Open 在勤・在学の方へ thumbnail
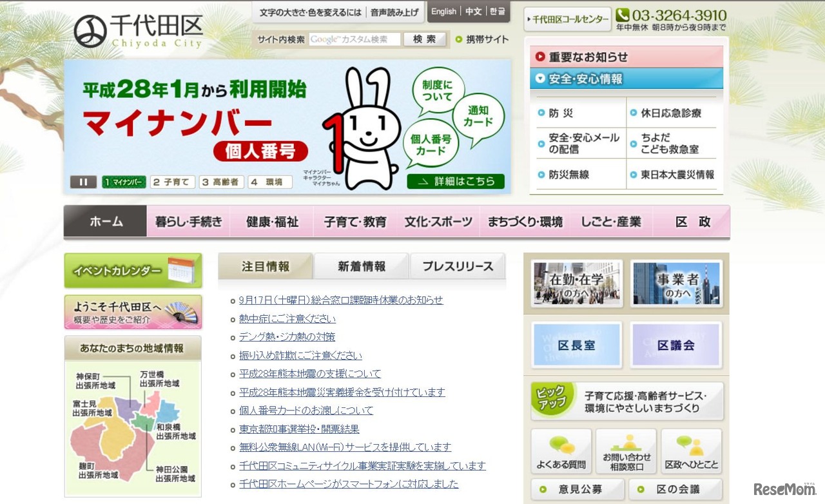This screenshot has width=825, height=504. [x=577, y=284]
